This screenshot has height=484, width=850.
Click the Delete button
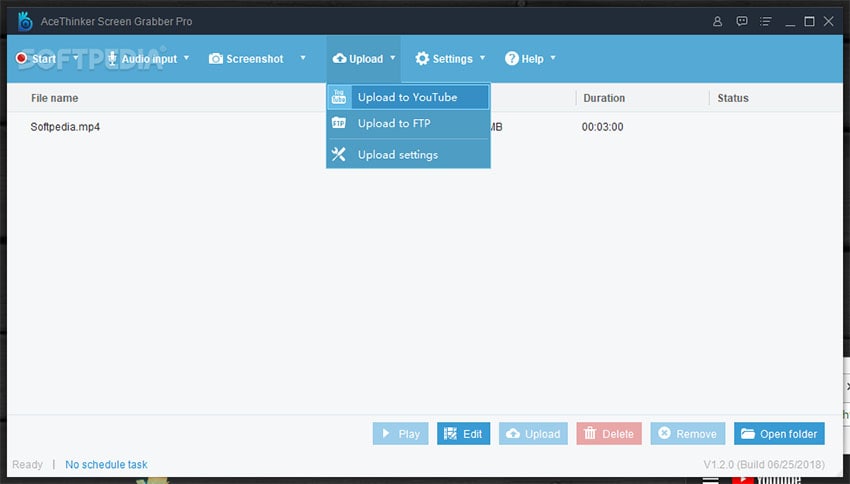[x=609, y=434]
